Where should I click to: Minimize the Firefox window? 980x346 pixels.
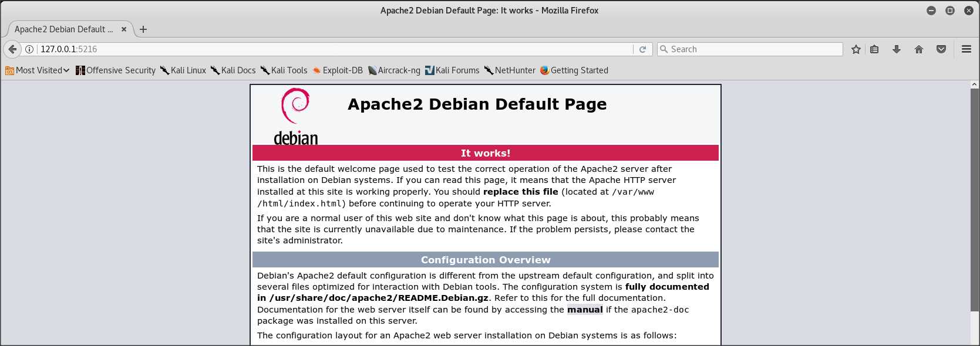(931, 11)
